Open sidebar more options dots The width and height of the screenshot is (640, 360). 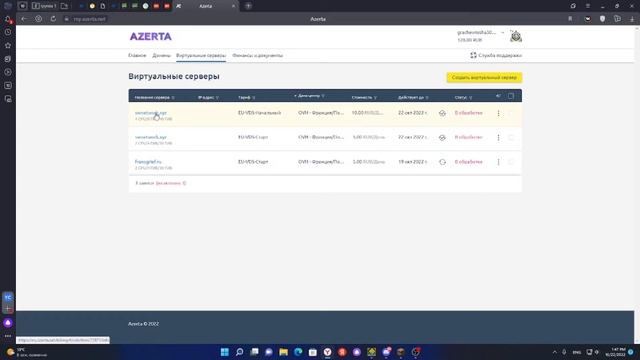[x=8, y=336]
